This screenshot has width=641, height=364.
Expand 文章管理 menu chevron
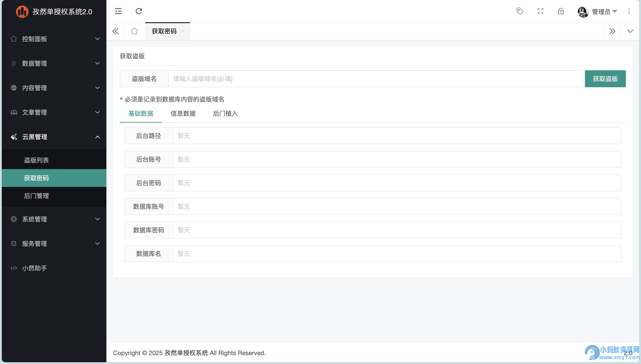[x=97, y=112]
